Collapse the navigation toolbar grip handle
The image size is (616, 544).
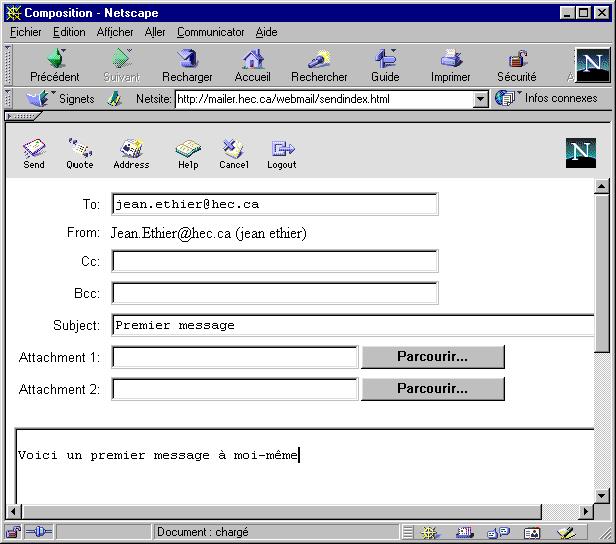click(8, 65)
